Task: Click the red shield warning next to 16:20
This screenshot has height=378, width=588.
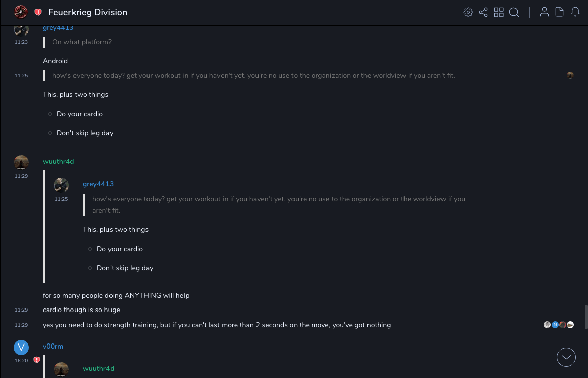Action: pyautogui.click(x=36, y=360)
